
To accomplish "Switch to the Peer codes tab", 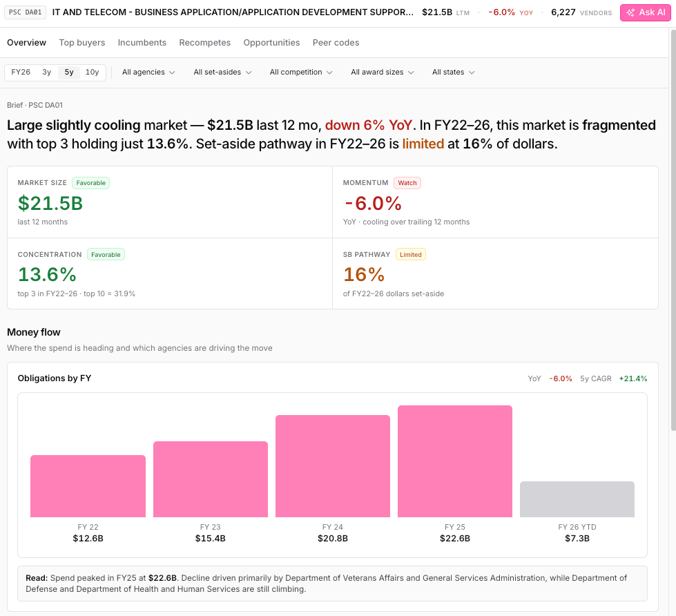I will (x=336, y=43).
